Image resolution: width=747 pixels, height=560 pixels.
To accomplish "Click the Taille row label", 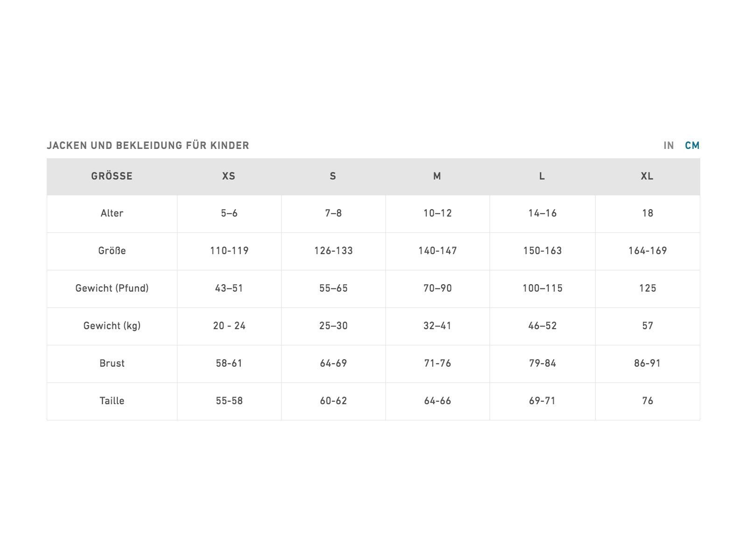I will [112, 401].
